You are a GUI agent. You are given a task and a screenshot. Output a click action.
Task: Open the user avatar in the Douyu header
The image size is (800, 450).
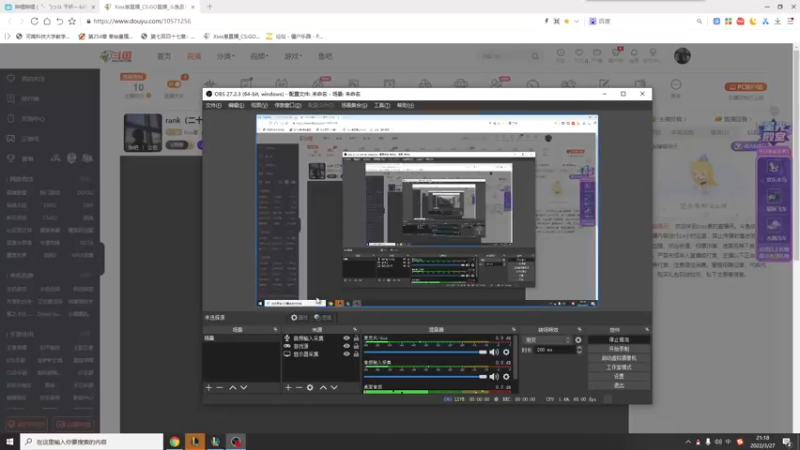(682, 56)
